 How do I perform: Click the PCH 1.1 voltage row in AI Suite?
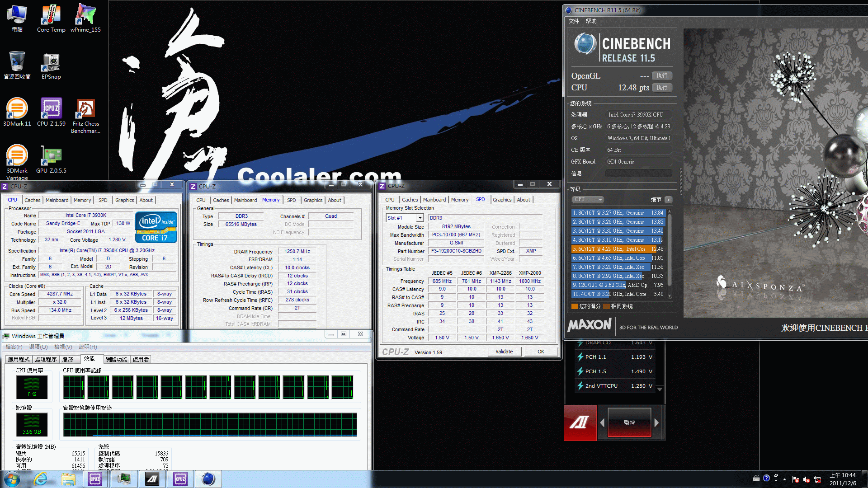point(614,357)
